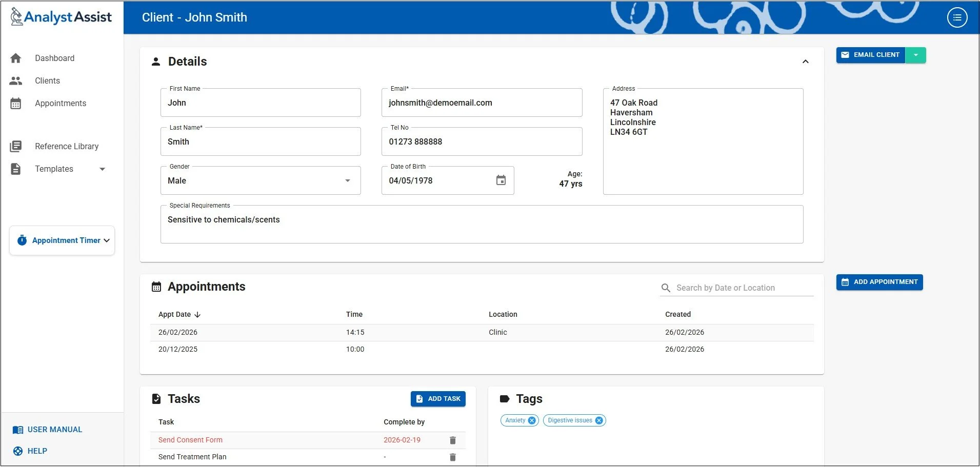Go to Dashboard
The width and height of the screenshot is (980, 467).
55,58
